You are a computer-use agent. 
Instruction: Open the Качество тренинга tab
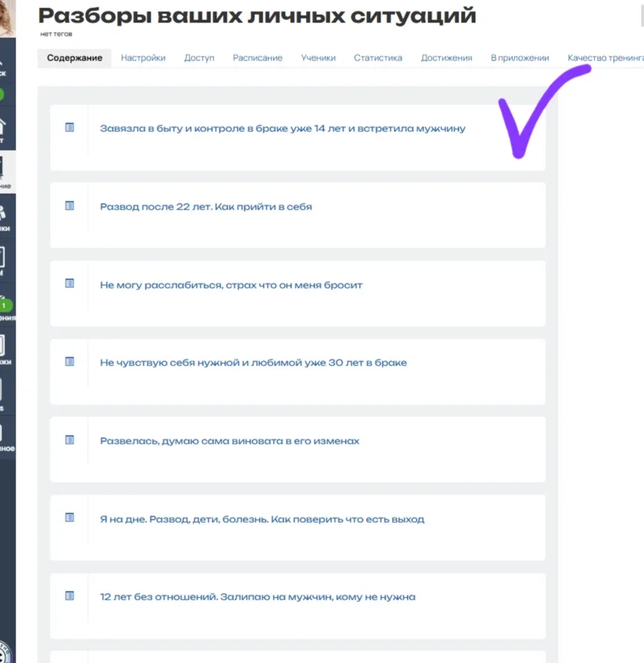tap(605, 58)
